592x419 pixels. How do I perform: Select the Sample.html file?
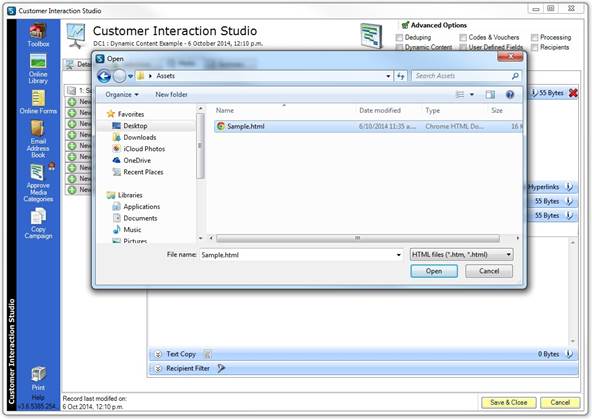[368, 126]
